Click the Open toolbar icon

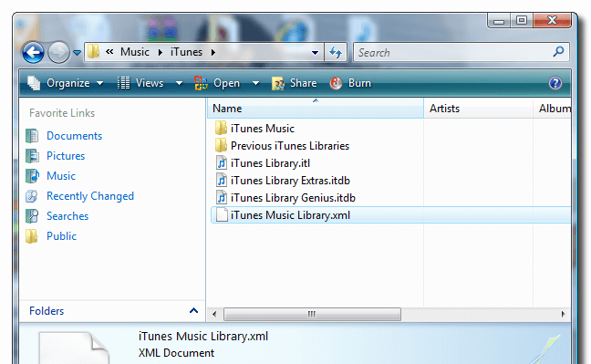pos(201,83)
